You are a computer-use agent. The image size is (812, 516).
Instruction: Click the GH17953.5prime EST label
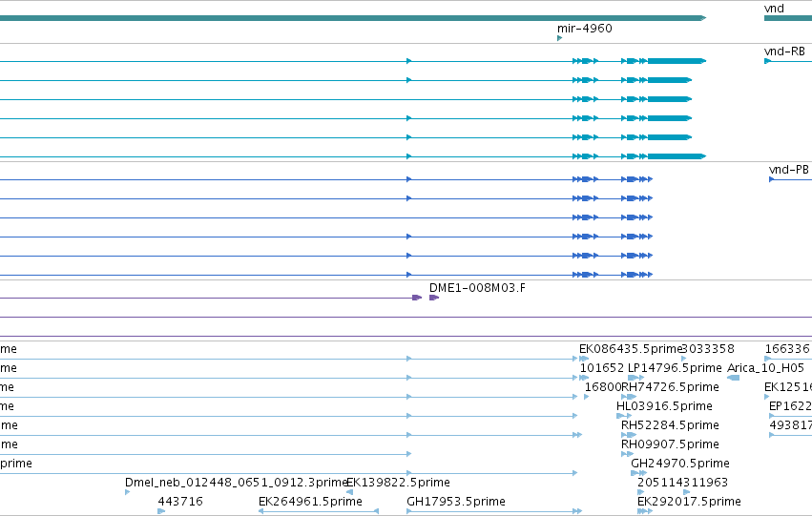tap(456, 502)
